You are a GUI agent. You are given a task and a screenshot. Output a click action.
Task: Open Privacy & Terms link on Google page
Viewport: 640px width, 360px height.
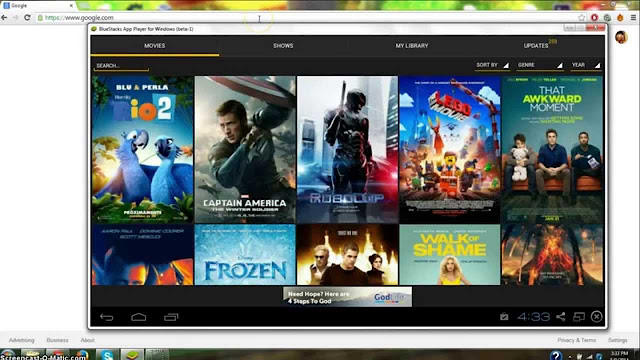click(x=577, y=340)
